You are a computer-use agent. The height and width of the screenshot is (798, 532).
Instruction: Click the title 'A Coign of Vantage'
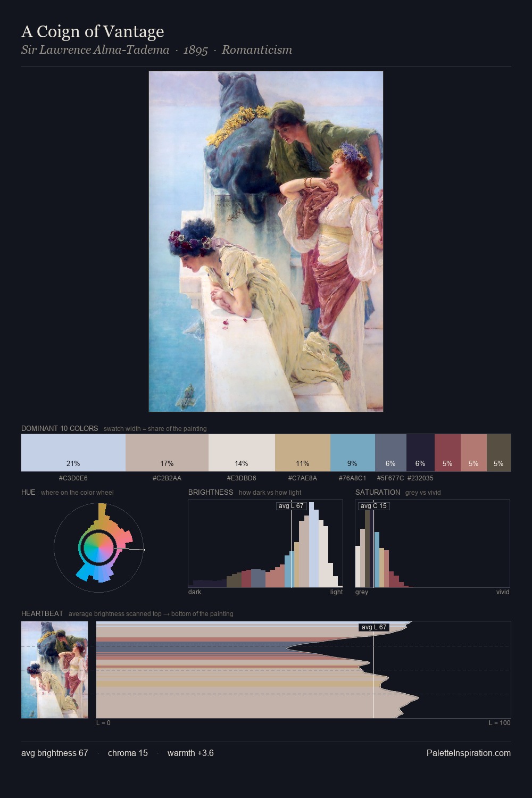[x=93, y=32]
